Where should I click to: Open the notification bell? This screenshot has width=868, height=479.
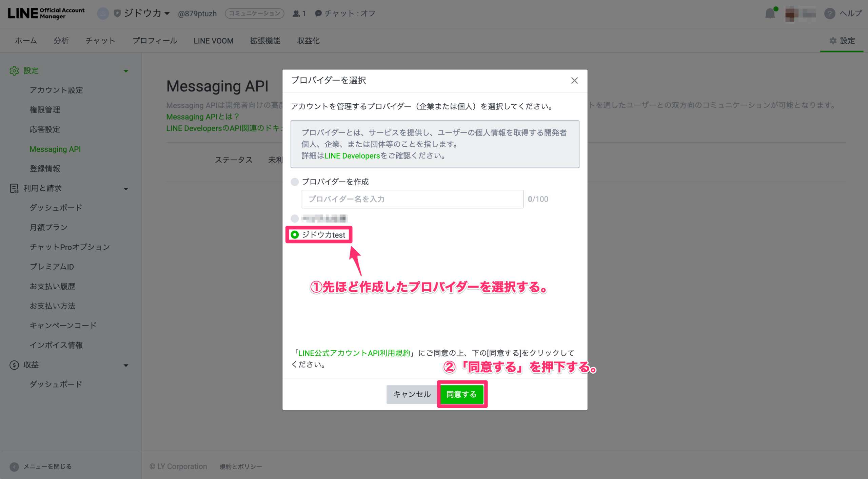pos(770,13)
